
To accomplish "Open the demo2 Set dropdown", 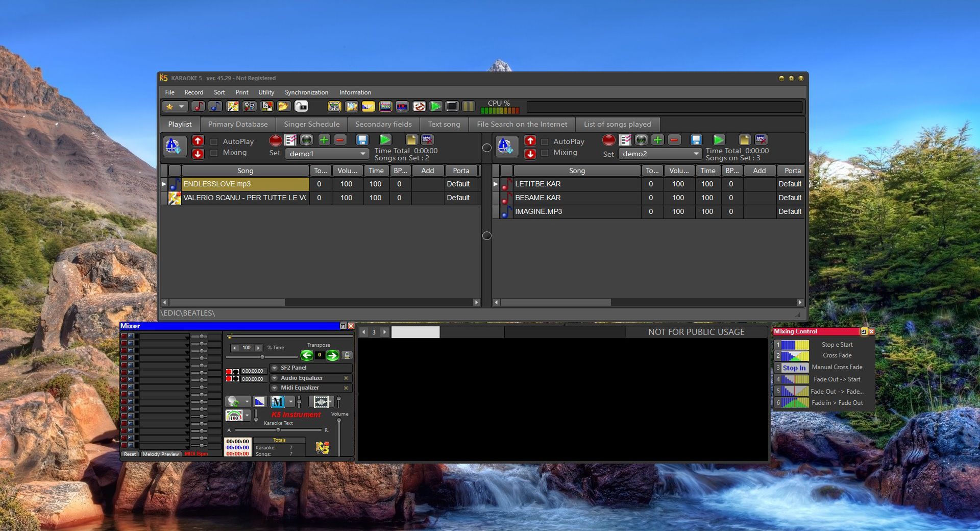I will [696, 154].
